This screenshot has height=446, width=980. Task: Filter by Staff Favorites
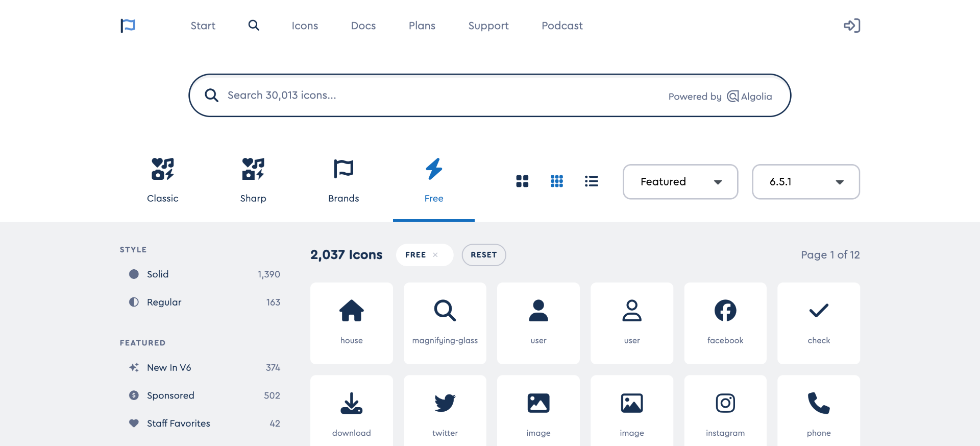pyautogui.click(x=204, y=424)
